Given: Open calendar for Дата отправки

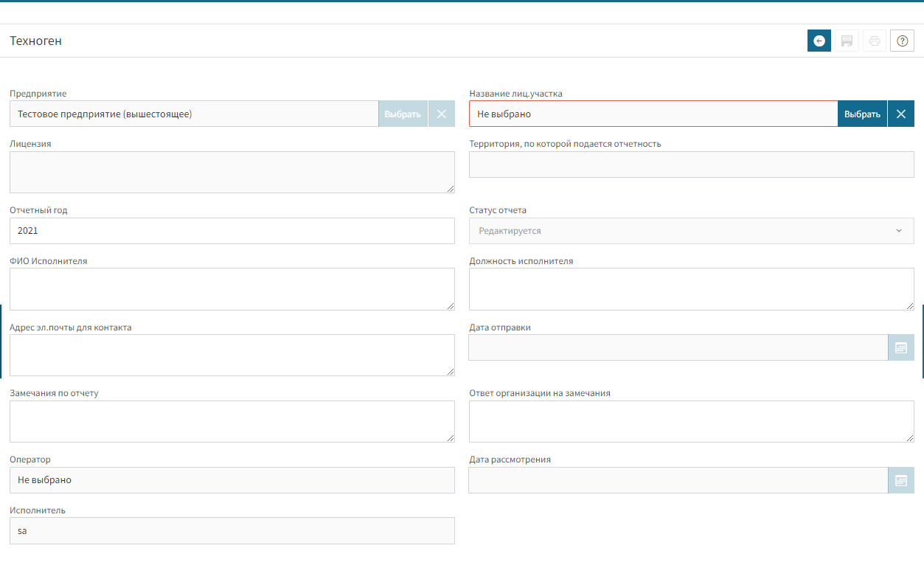Looking at the screenshot, I should click(x=900, y=347).
